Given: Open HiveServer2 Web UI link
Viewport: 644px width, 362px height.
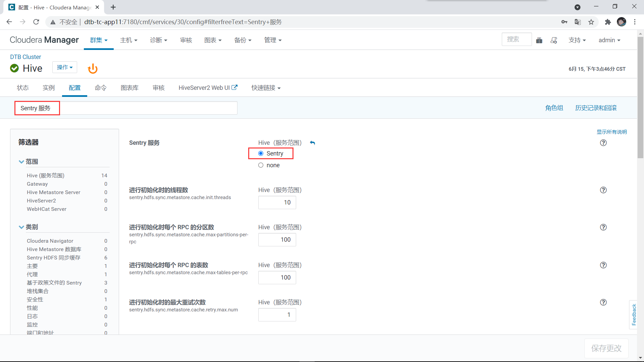Looking at the screenshot, I should coord(208,88).
